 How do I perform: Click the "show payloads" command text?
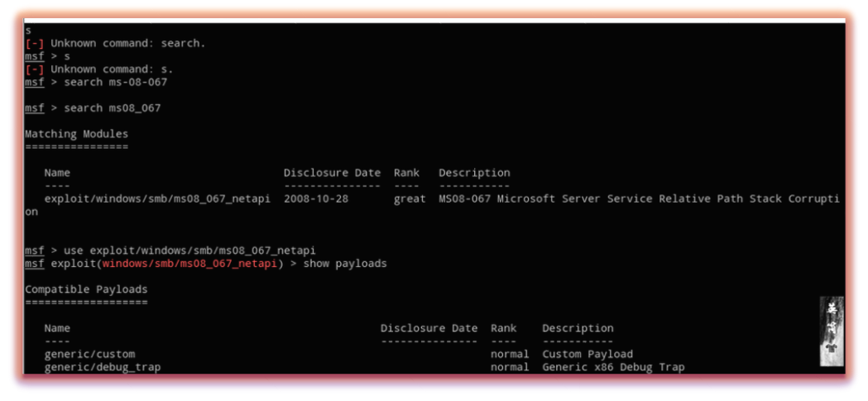point(345,264)
